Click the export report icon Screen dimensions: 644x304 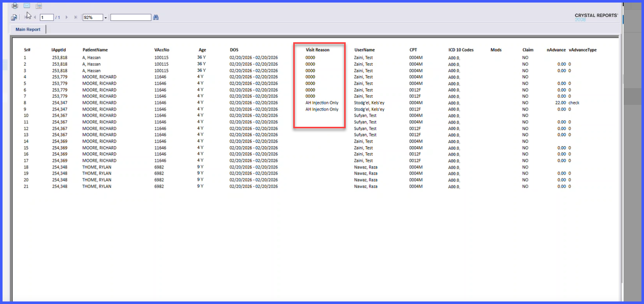coord(14,17)
